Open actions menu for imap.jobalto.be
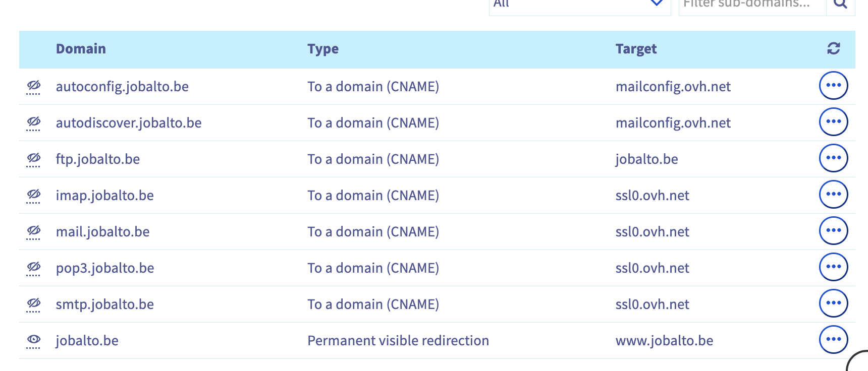This screenshot has width=868, height=371. pyautogui.click(x=833, y=195)
